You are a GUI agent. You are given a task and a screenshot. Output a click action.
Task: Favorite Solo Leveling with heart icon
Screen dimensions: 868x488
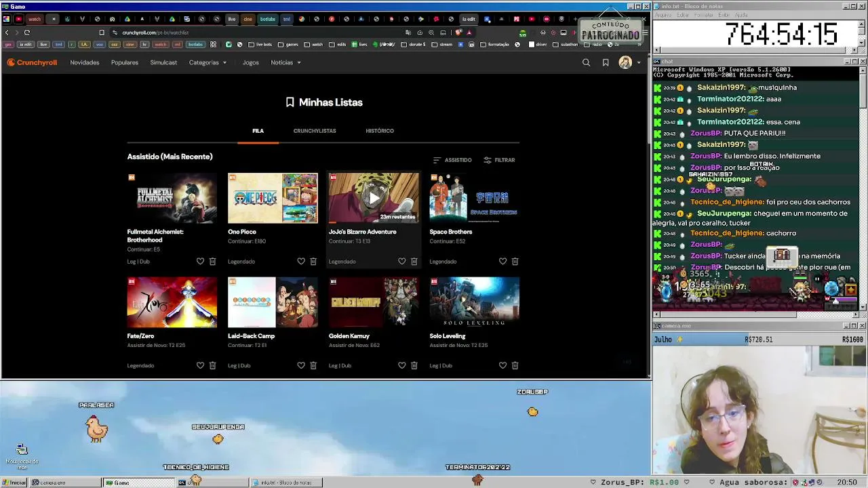coord(502,365)
